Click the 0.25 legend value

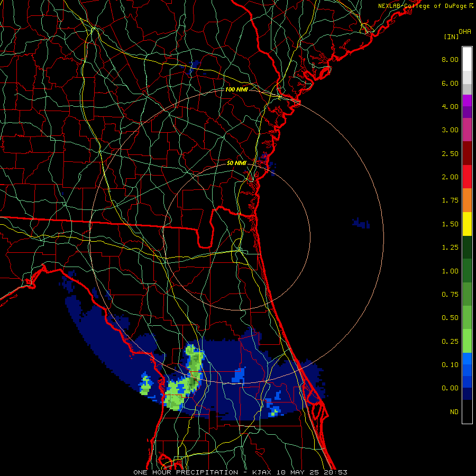tap(450, 342)
